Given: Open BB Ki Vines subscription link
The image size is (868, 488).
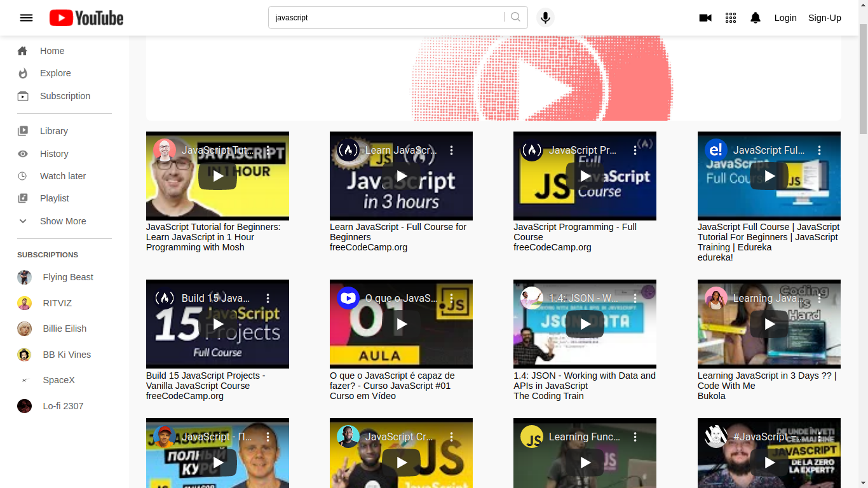Looking at the screenshot, I should (x=67, y=355).
